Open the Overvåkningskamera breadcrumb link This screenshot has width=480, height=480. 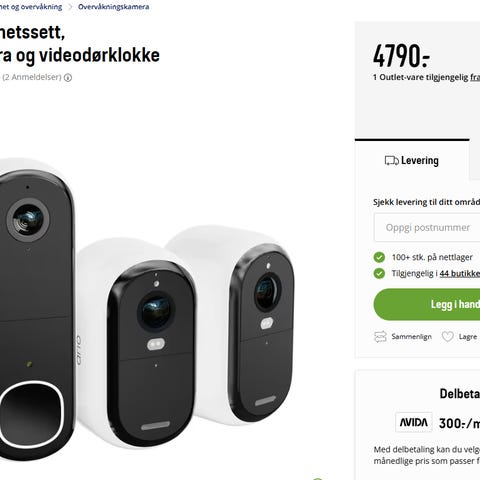click(x=113, y=7)
